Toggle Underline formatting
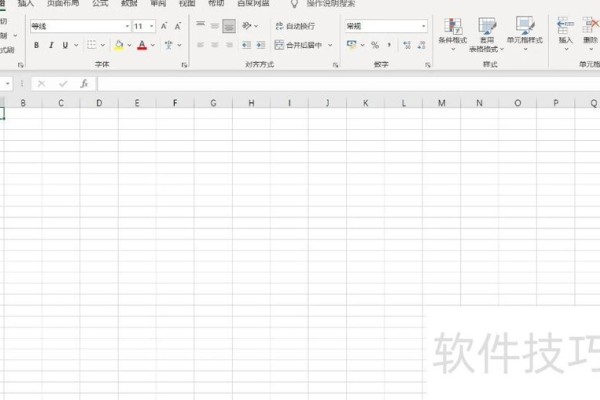Image resolution: width=600 pixels, height=400 pixels. click(65, 45)
